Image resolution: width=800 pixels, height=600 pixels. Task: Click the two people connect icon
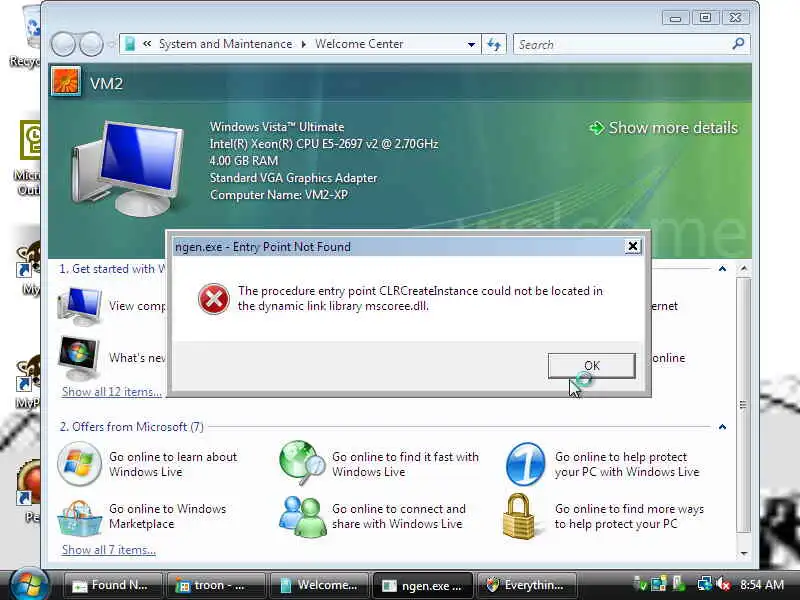click(302, 517)
